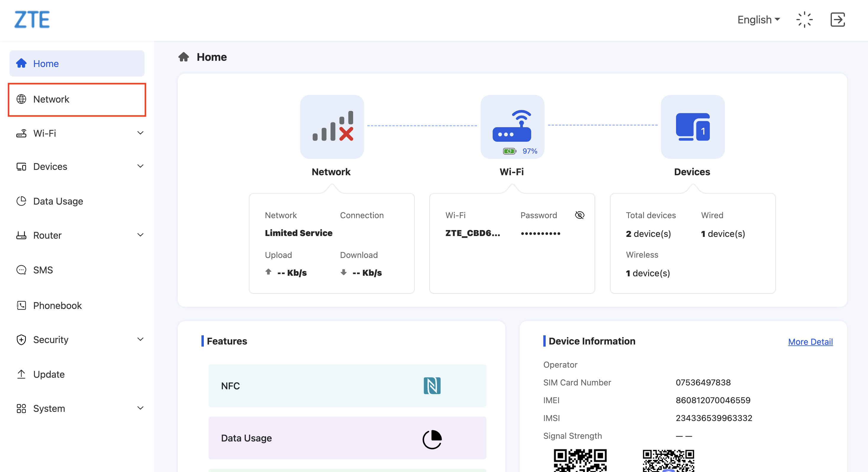868x472 pixels.
Task: Open Phonebook in the sidebar
Action: click(x=77, y=305)
